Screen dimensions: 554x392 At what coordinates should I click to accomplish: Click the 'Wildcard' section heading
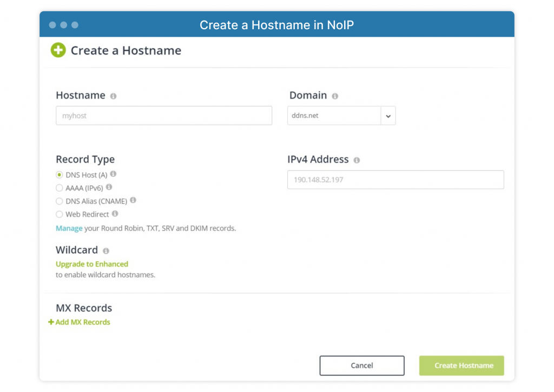(x=77, y=250)
